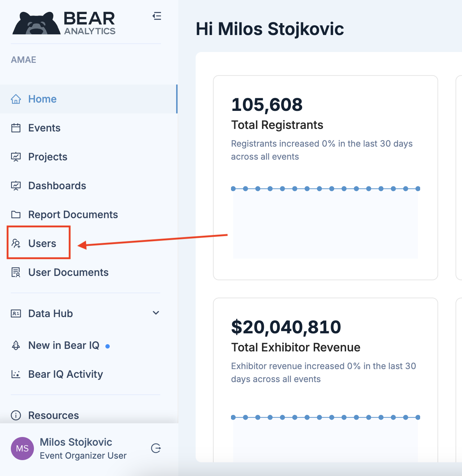Click the Report Documents folder icon

coord(16,215)
